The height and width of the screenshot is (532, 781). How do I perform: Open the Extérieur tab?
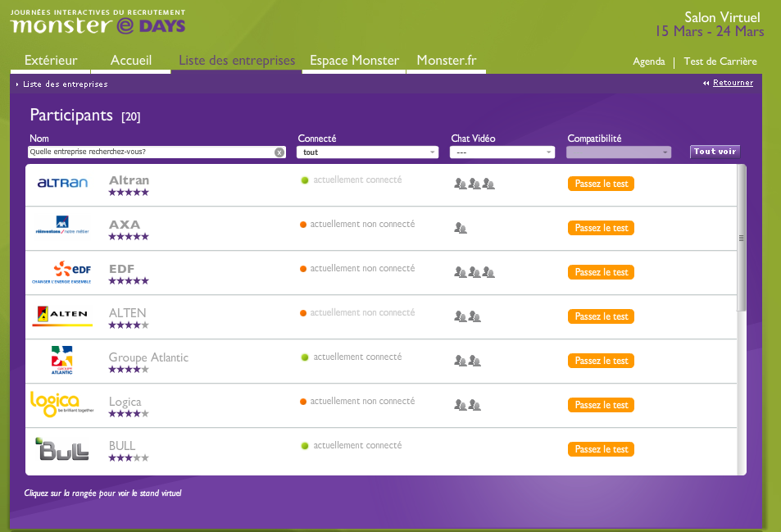click(50, 61)
